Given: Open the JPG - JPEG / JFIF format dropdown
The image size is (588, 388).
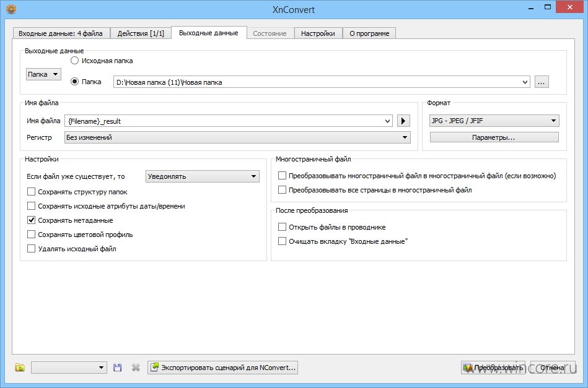Looking at the screenshot, I should coord(494,121).
